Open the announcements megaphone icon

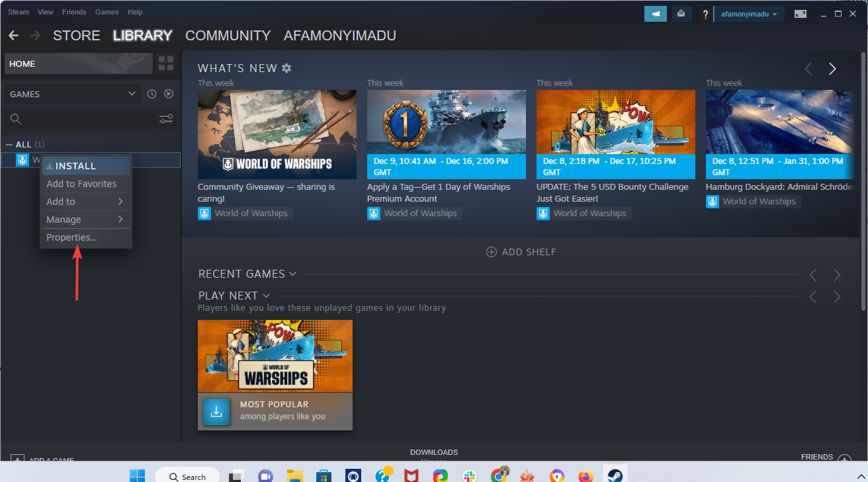(656, 14)
